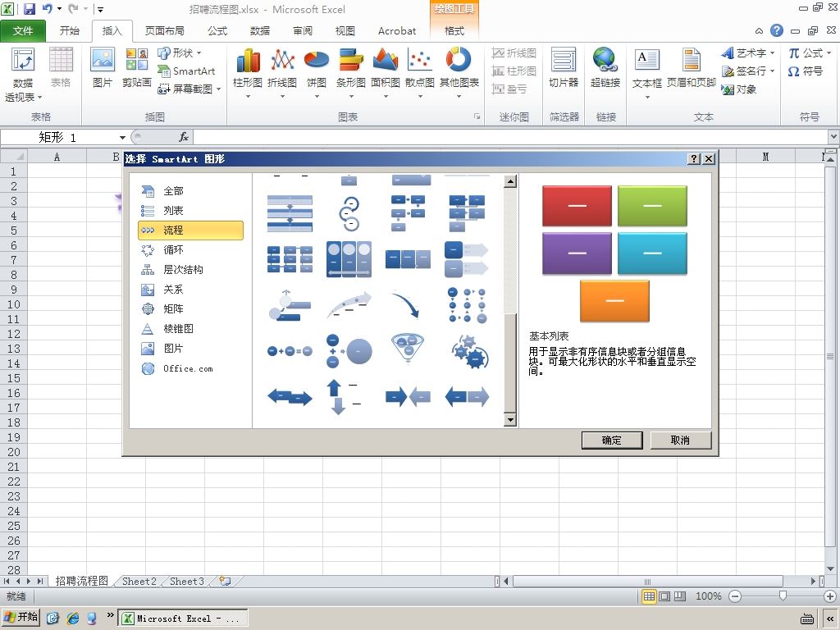Click the zoom slider handle
The height and width of the screenshot is (630, 840).
click(783, 596)
